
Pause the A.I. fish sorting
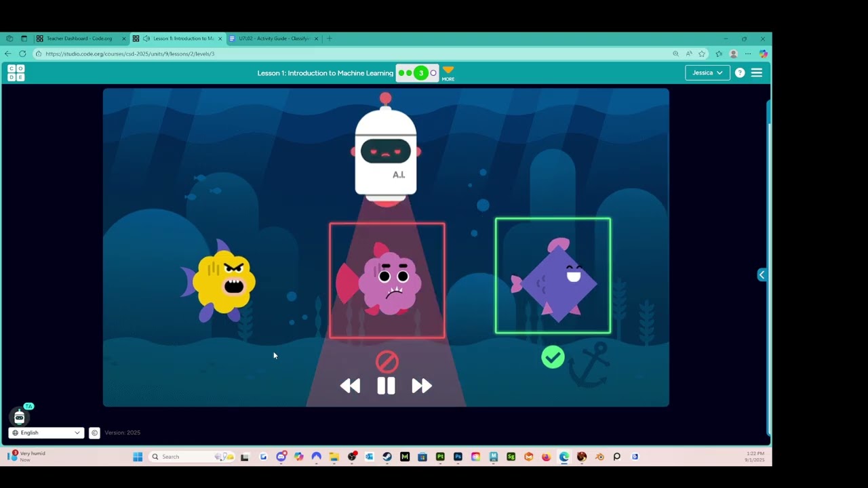pos(386,386)
